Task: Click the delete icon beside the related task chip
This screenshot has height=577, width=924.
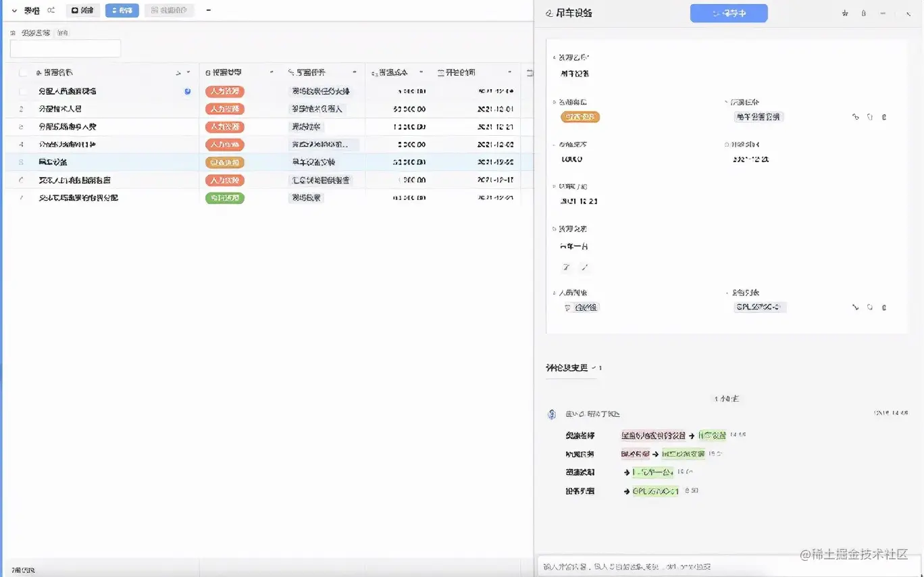Action: tap(884, 117)
